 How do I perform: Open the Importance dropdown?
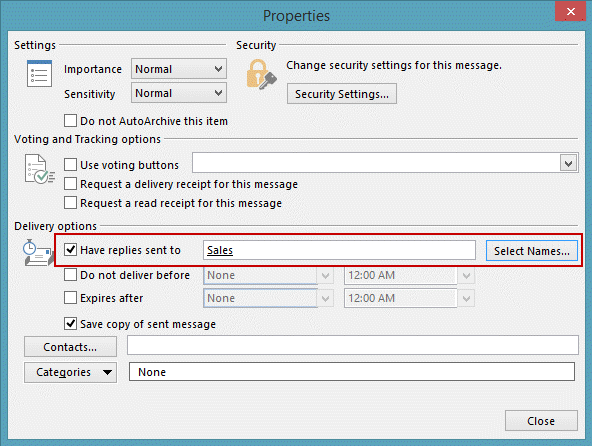click(x=179, y=69)
